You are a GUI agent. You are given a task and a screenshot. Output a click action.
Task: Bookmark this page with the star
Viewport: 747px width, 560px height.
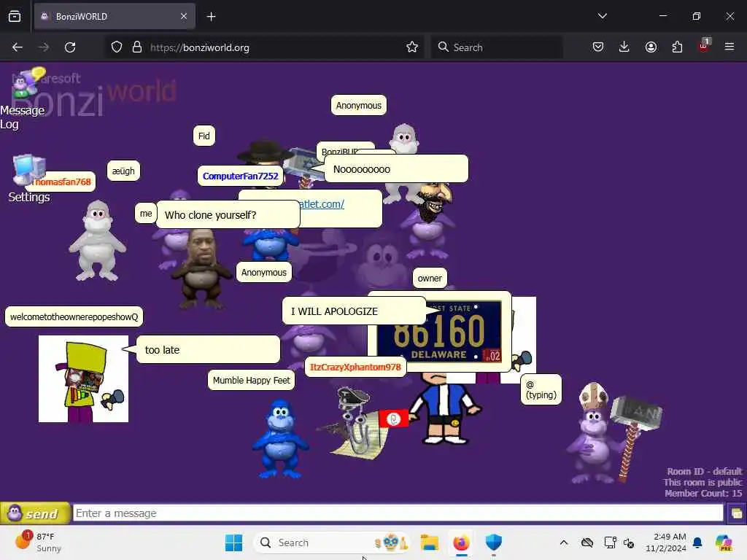pos(412,47)
